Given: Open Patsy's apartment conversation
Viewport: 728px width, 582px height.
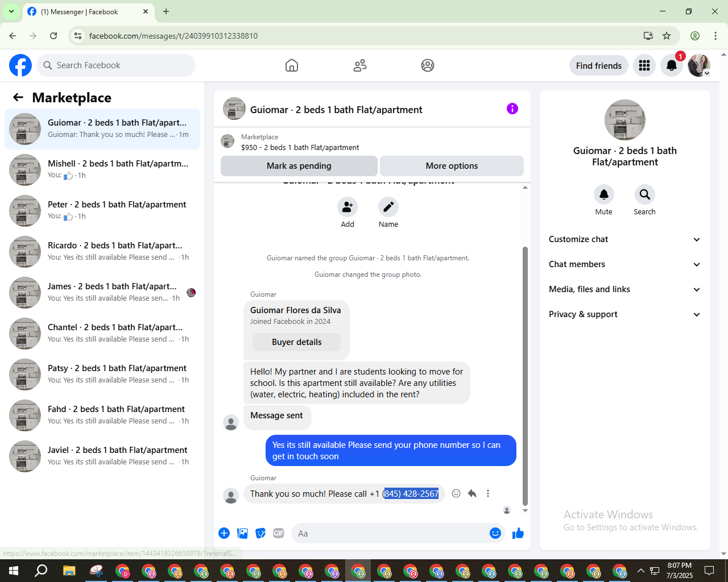Looking at the screenshot, I should tap(102, 375).
